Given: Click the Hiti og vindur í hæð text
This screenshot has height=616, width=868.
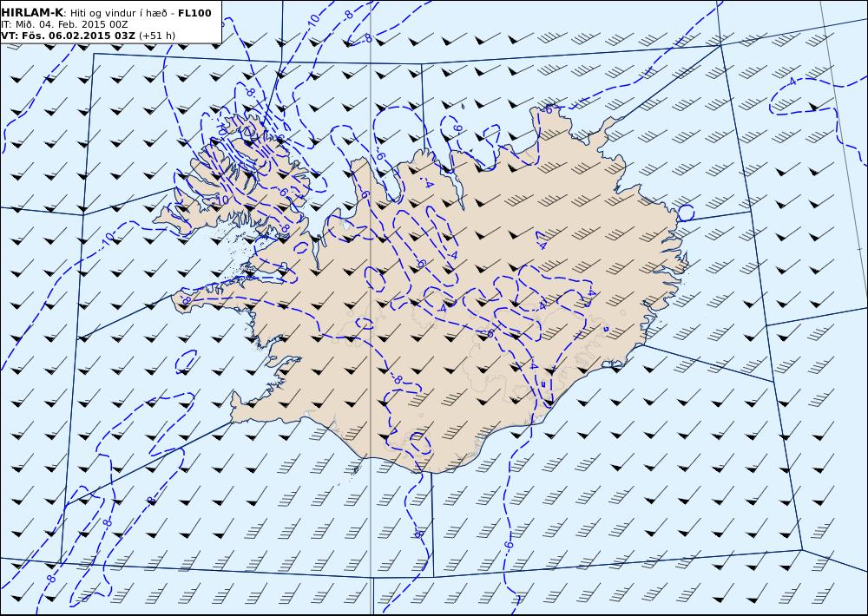Looking at the screenshot, I should click(x=119, y=13).
